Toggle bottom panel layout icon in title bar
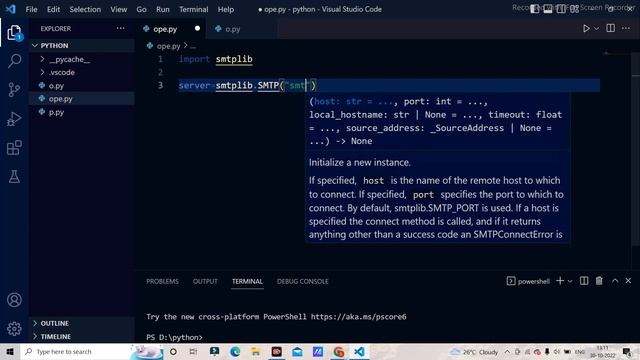The width and height of the screenshot is (640, 360). coord(548,9)
